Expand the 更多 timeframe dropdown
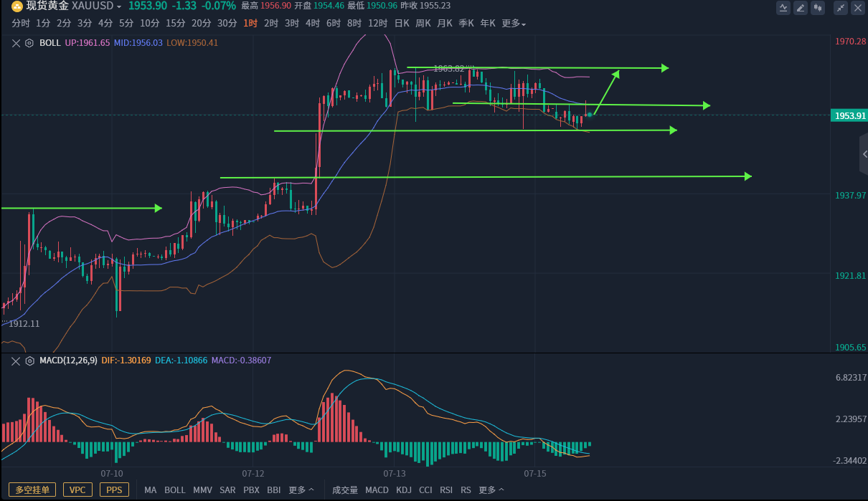 pos(514,23)
